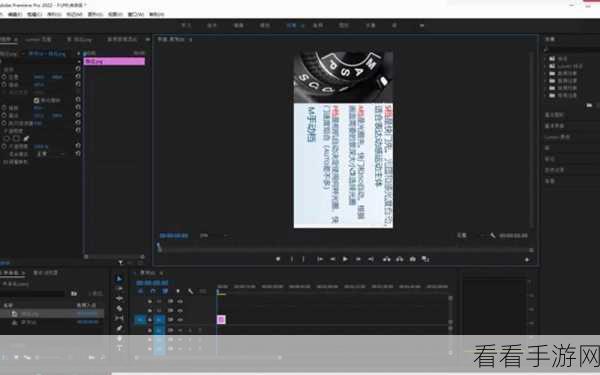Toggle the opacity stopwatch animation

(x=4, y=146)
